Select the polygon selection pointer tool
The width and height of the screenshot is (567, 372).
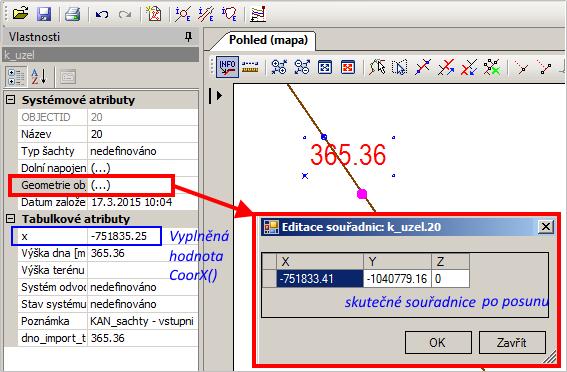[377, 67]
